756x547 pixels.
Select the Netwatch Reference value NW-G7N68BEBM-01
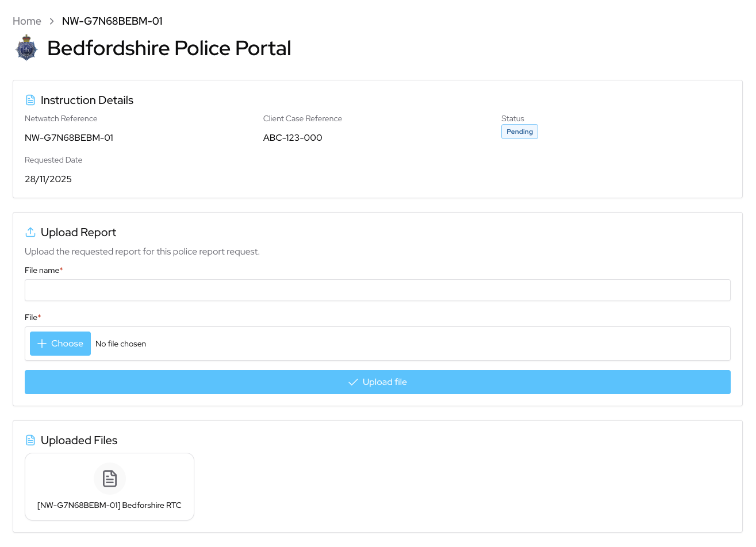pyautogui.click(x=68, y=138)
